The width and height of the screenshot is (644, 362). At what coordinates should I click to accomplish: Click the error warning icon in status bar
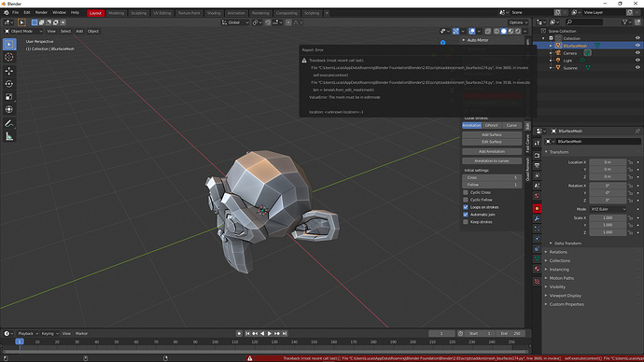tap(250, 358)
